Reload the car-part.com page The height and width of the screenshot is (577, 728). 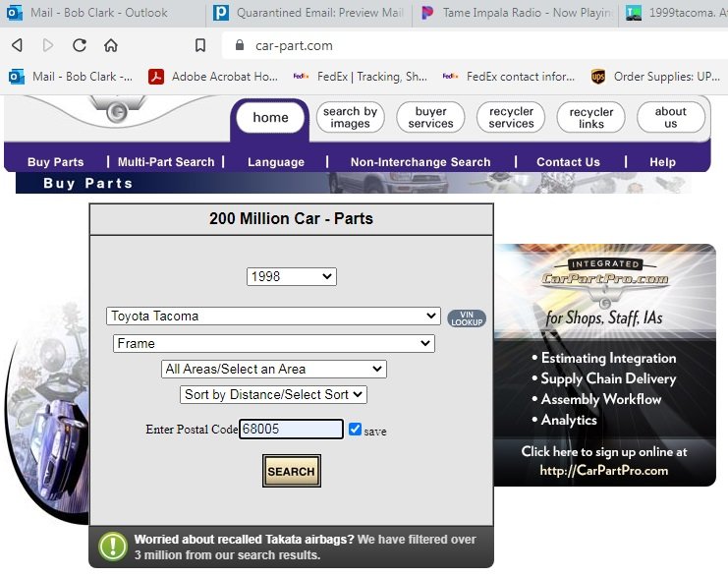(x=80, y=45)
